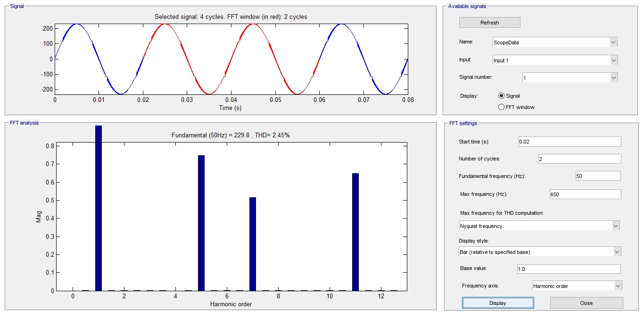
Task: Click the Max frequency input field
Action: click(x=585, y=194)
